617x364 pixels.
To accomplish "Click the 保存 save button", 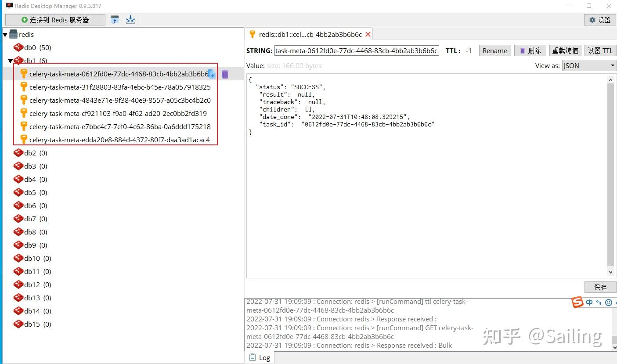I will coord(600,287).
